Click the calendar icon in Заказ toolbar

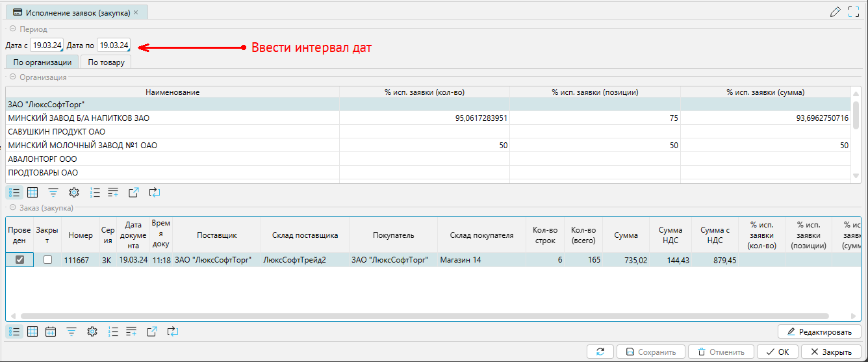pos(51,331)
